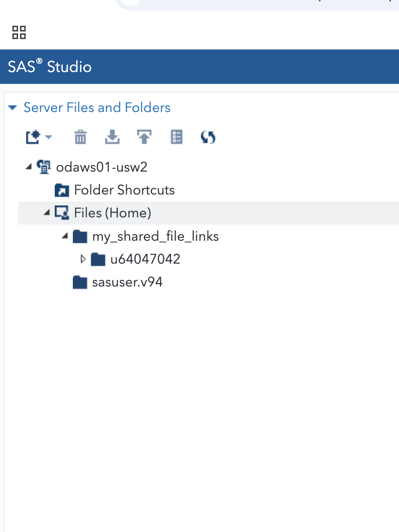The width and height of the screenshot is (399, 532).
Task: Open the New dropdown arrow
Action: coord(49,137)
